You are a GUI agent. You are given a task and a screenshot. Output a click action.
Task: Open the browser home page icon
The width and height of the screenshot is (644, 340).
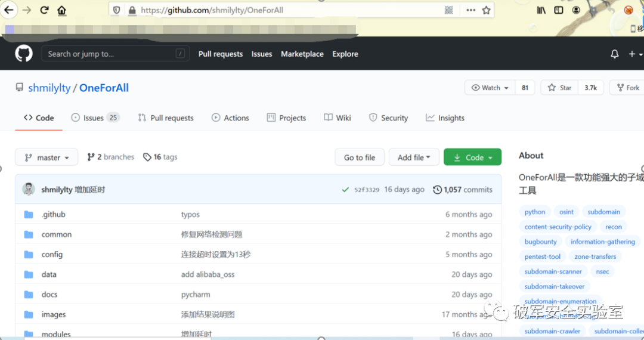tap(61, 10)
